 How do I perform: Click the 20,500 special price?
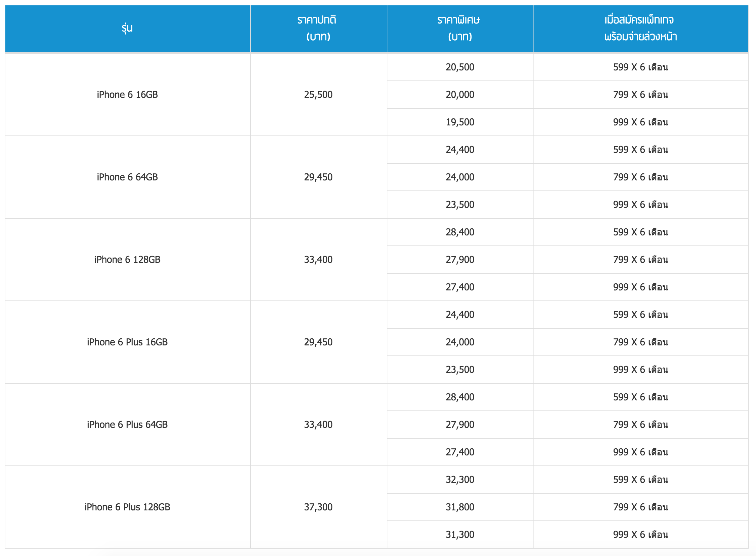(460, 67)
